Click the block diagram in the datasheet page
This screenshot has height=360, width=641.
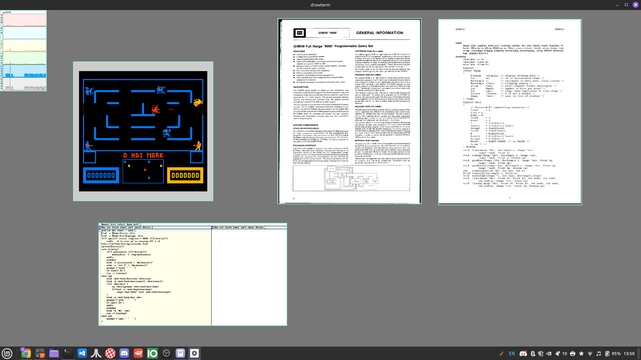pyautogui.click(x=351, y=178)
